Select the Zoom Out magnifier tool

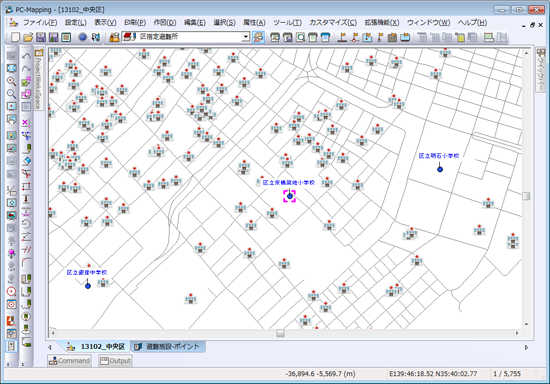click(12, 94)
